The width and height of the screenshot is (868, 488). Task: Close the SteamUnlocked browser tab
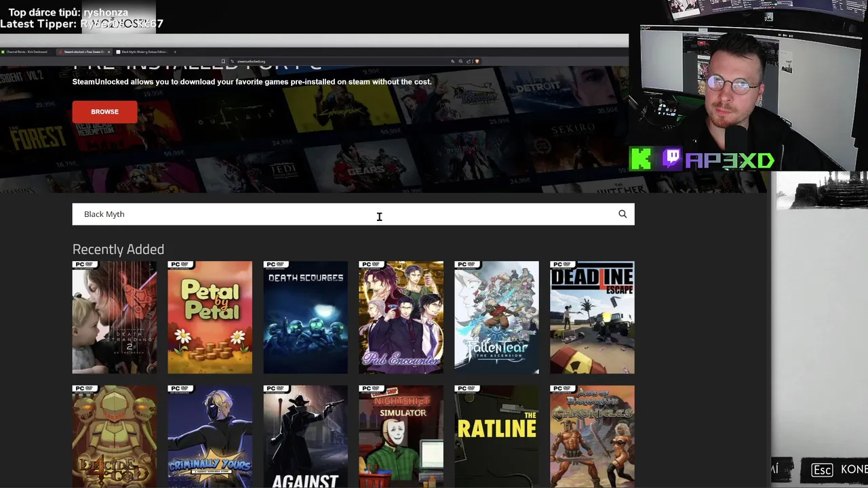click(108, 52)
